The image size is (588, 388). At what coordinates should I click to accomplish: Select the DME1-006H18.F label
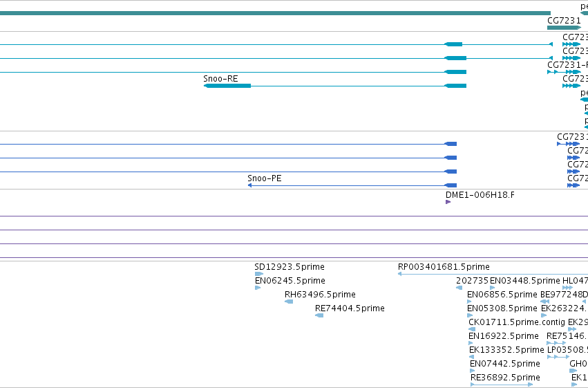[480, 195]
